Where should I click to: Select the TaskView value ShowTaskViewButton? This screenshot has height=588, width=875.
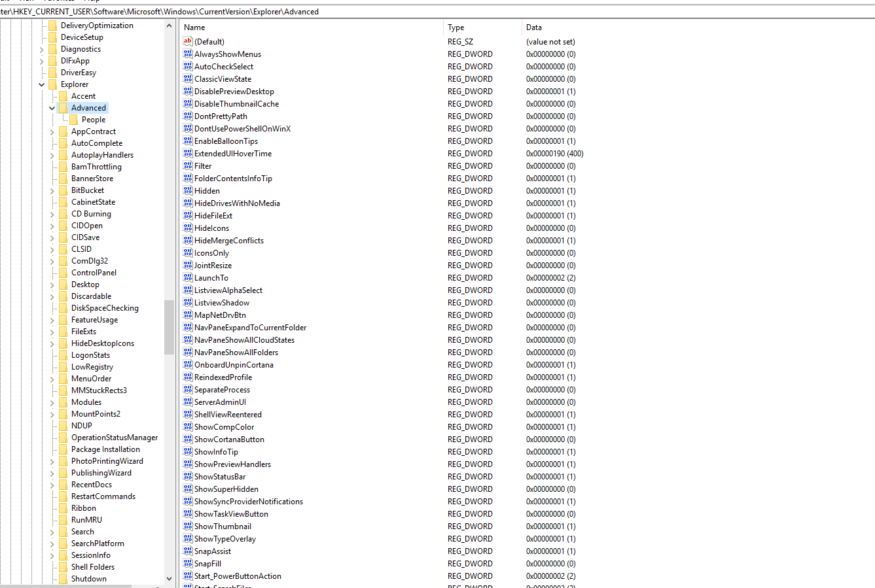point(231,513)
